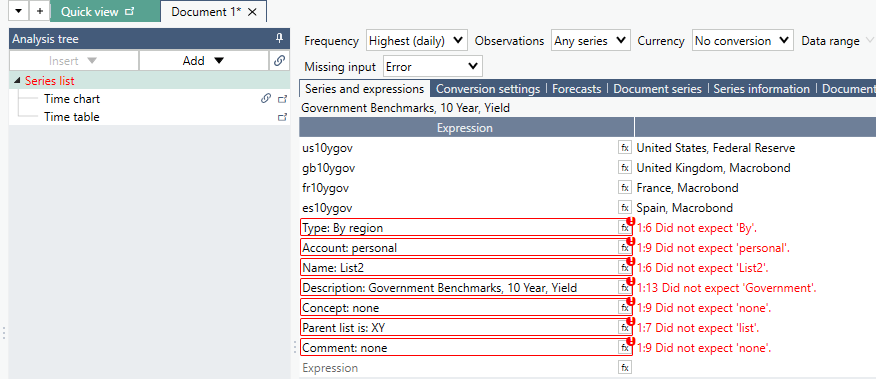The image size is (876, 379).
Task: Open fx editor for 'Type: By region'
Action: coord(625,228)
